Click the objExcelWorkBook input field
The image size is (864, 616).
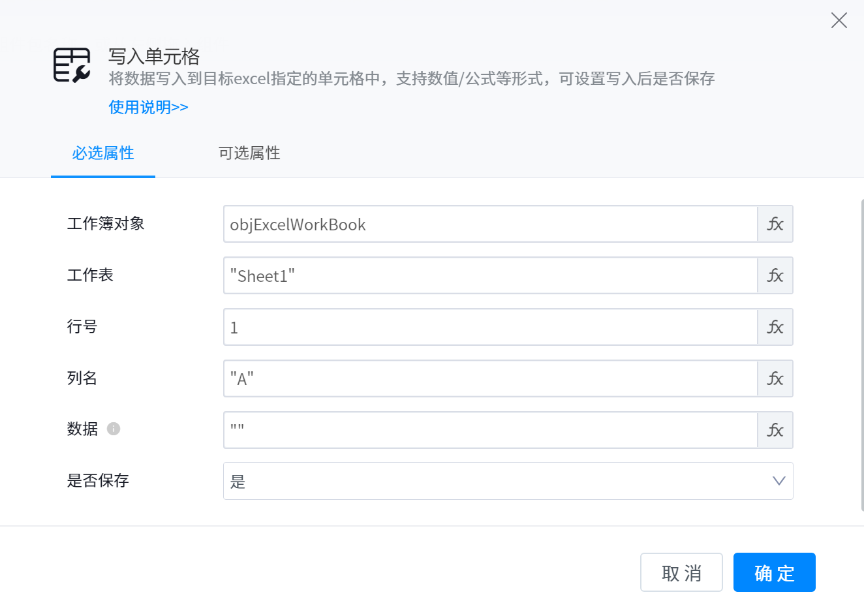(x=489, y=224)
